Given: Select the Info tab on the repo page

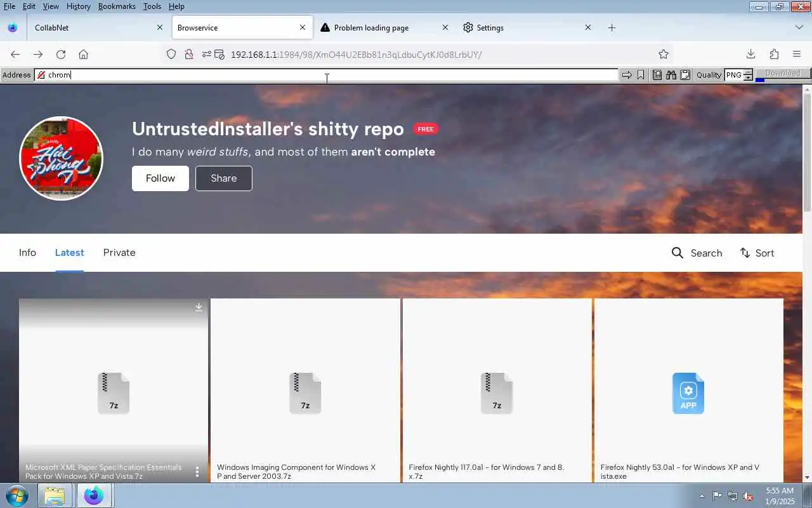Looking at the screenshot, I should click(27, 253).
